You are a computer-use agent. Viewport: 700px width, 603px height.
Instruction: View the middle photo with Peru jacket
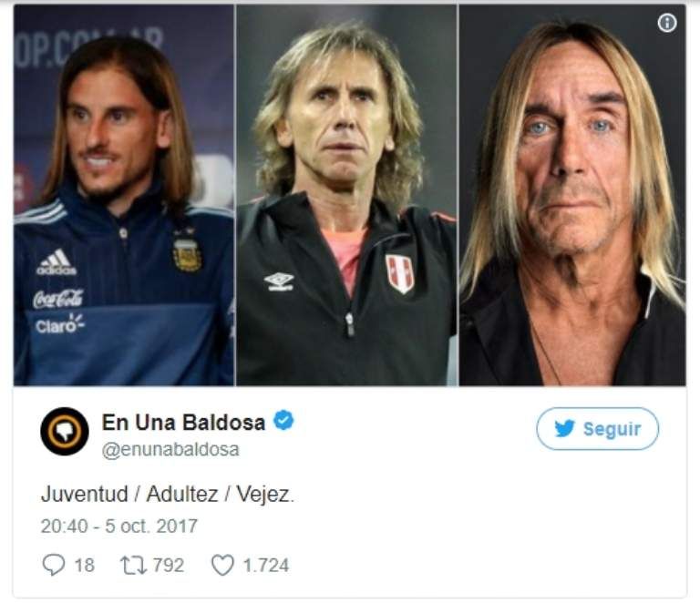346,195
